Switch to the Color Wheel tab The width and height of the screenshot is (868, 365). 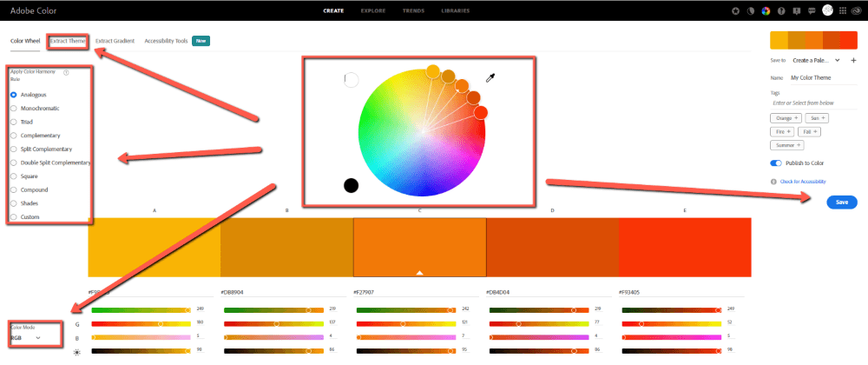(25, 41)
